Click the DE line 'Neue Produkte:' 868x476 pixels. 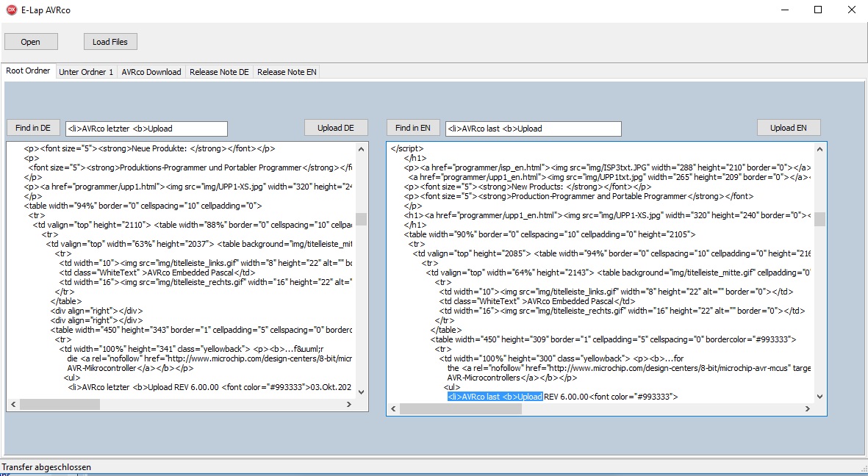(x=149, y=149)
